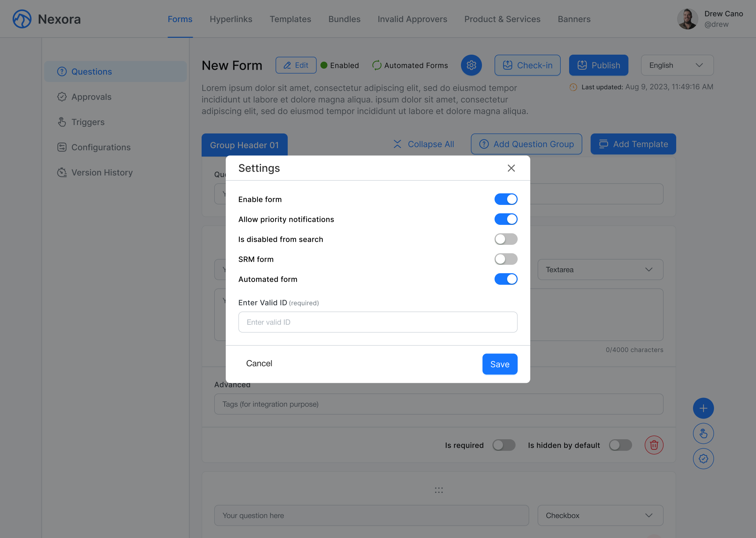Image resolution: width=756 pixels, height=538 pixels.
Task: Select the Triggers sidebar icon
Action: coord(62,122)
